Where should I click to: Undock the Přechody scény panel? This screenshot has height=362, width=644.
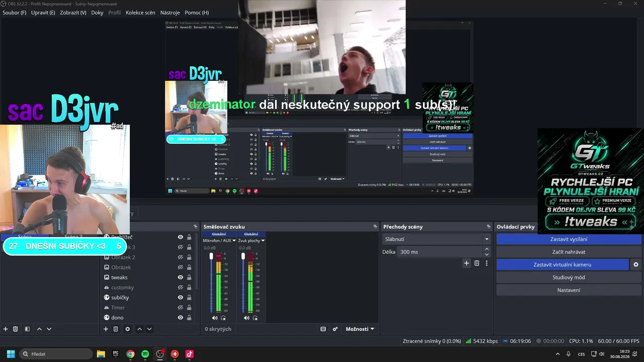[488, 227]
